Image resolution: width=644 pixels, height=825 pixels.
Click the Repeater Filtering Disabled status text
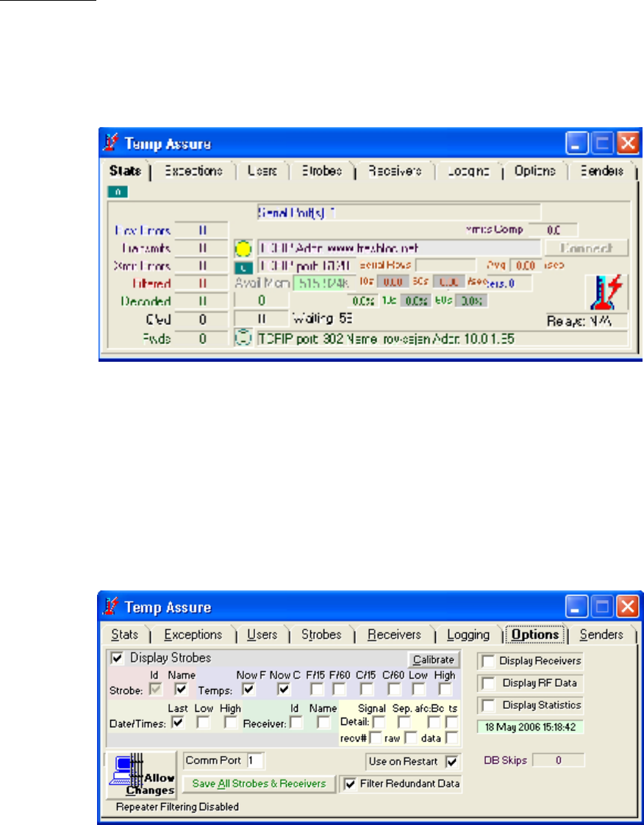(177, 807)
